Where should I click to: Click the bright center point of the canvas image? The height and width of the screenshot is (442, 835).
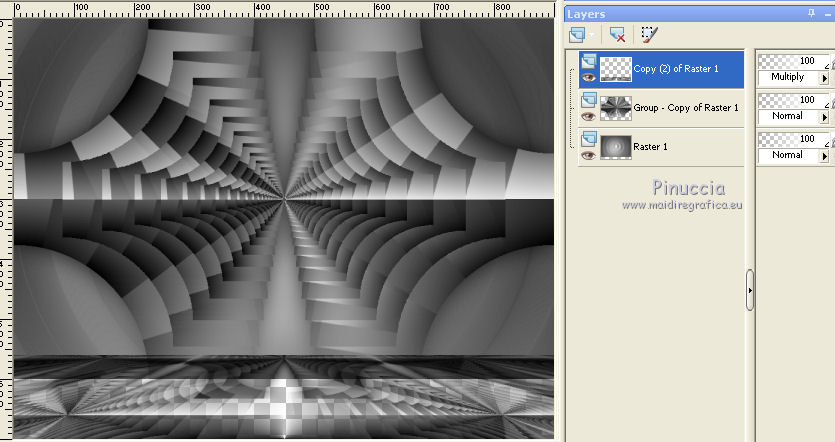(285, 199)
